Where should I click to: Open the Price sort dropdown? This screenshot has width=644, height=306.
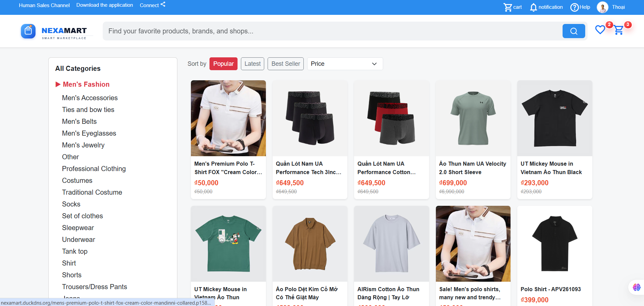tap(345, 64)
